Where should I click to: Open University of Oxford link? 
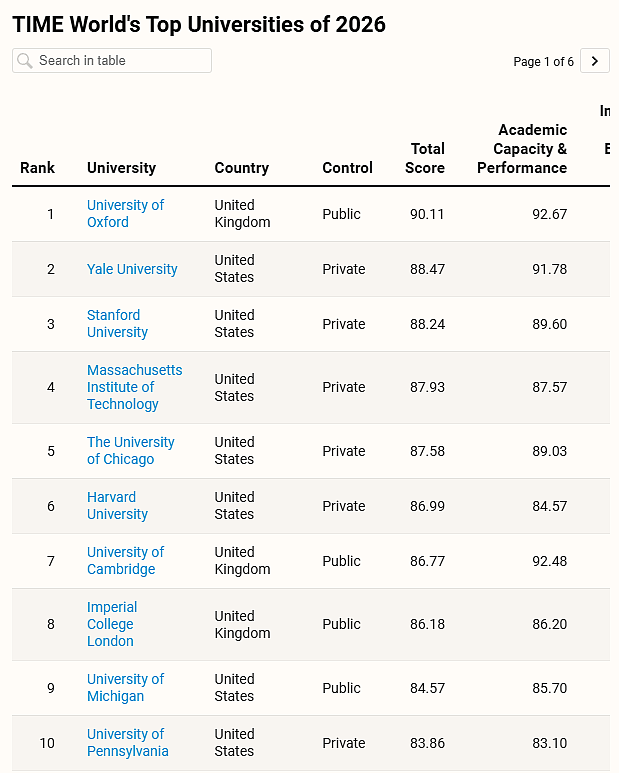[x=125, y=213]
